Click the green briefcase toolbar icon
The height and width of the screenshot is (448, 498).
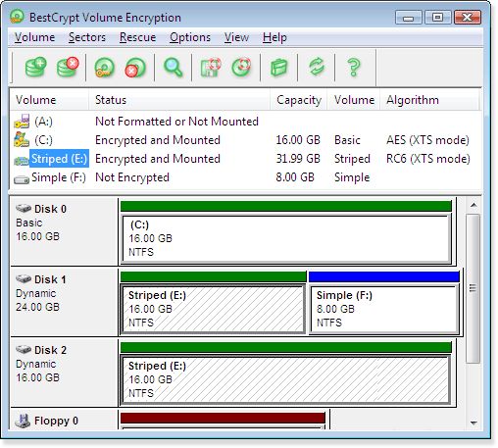pos(278,68)
